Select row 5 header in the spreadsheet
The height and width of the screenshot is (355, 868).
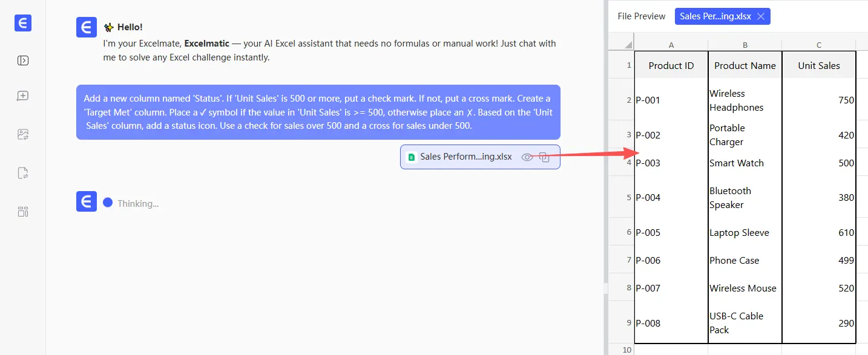coord(628,198)
